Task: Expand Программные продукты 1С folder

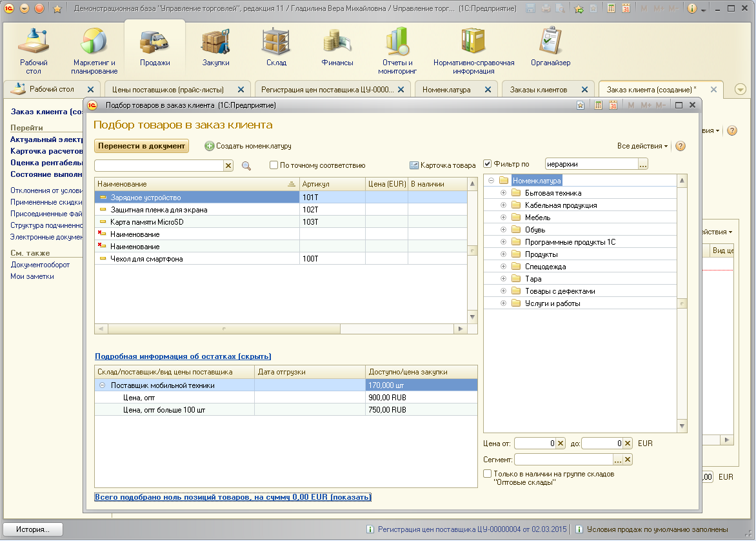Action: (x=503, y=242)
